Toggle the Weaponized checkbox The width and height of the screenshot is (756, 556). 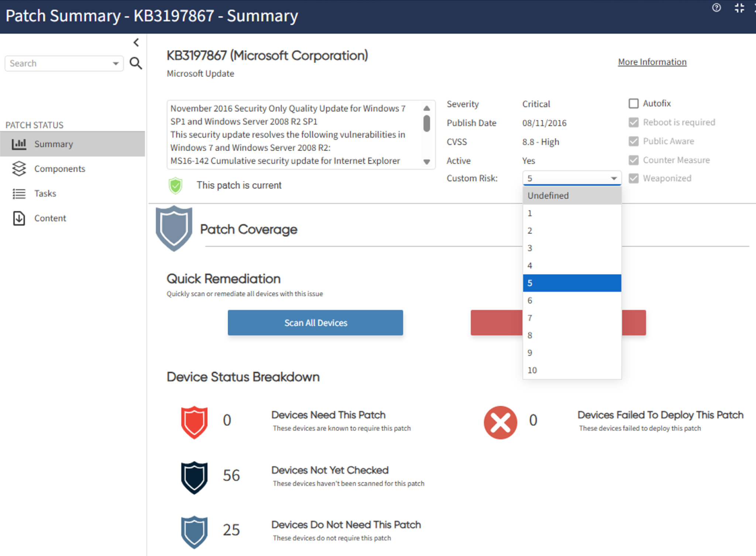(x=633, y=178)
